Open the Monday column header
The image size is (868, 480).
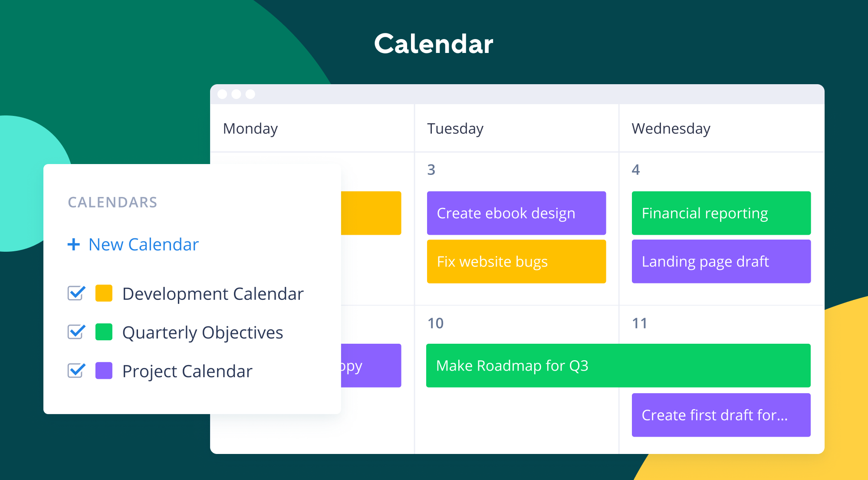point(251,131)
